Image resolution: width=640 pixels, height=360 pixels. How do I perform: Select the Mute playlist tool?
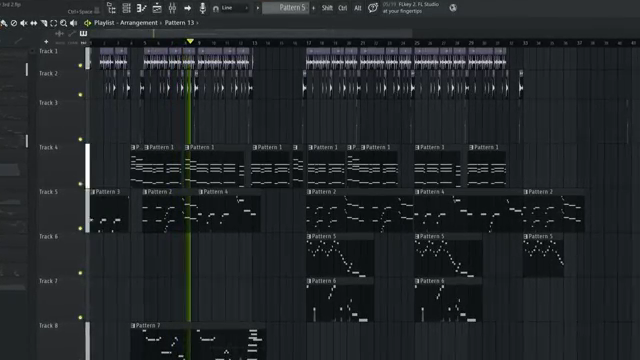tap(24, 23)
